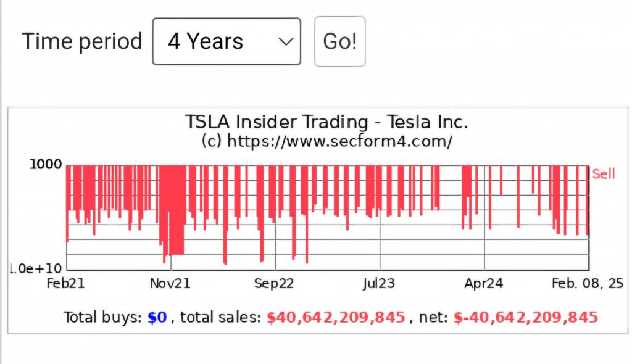
Task: Click the chevron arrow in time period selector
Action: pyautogui.click(x=285, y=42)
